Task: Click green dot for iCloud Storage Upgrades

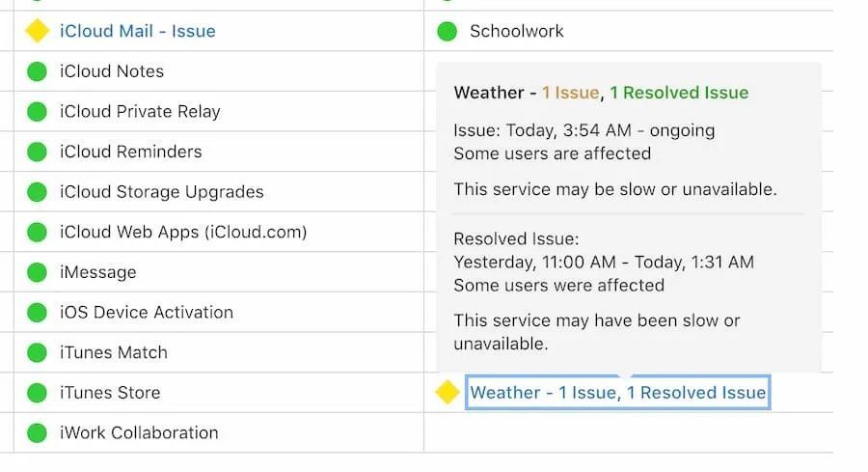Action: [37, 192]
